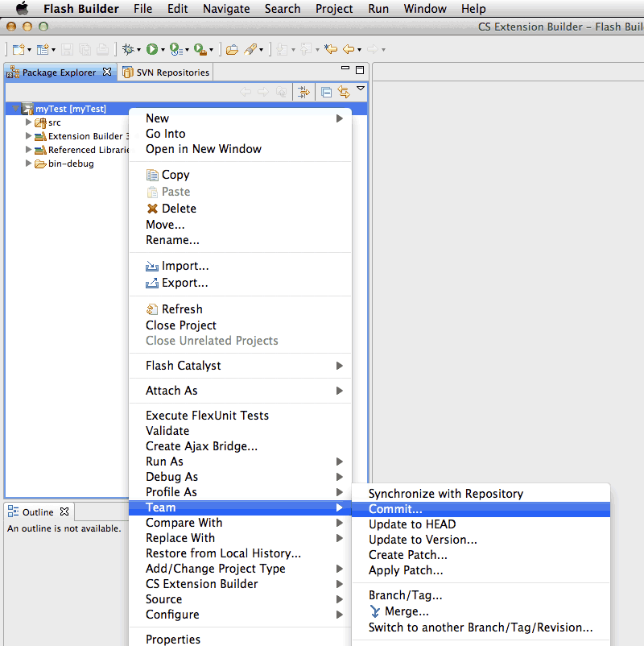Image resolution: width=644 pixels, height=646 pixels.
Task: Collapse the myTest project node
Action: 15,109
